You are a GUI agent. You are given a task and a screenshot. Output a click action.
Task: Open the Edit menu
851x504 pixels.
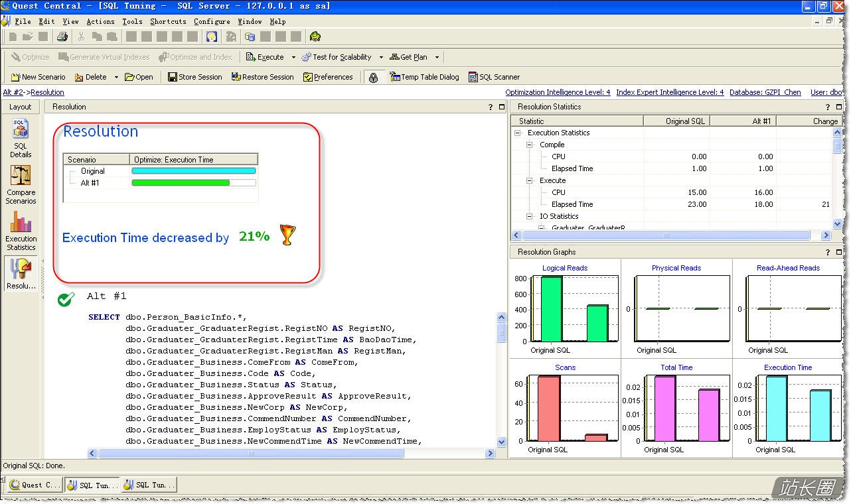(x=46, y=21)
